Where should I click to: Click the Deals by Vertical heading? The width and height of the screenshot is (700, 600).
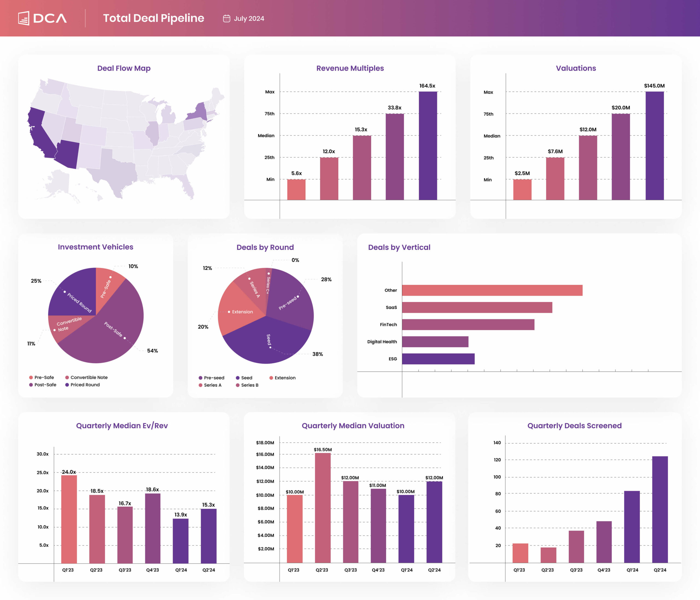click(399, 247)
